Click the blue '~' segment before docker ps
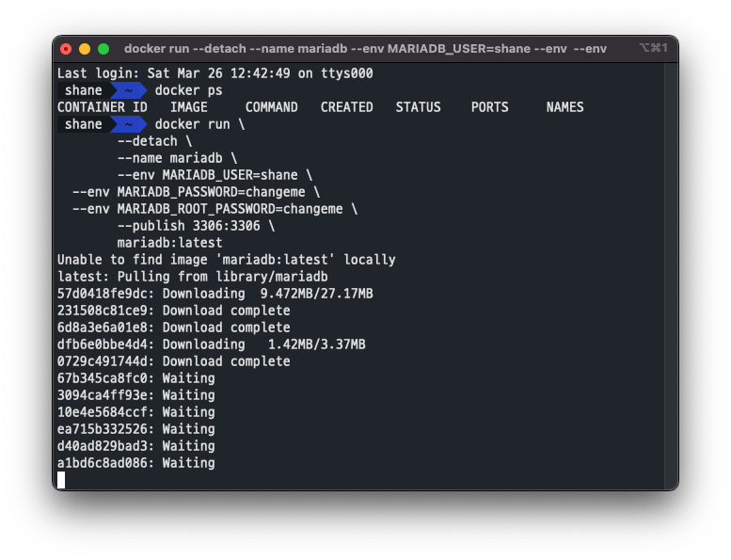Image resolution: width=731 pixels, height=560 pixels. click(129, 90)
